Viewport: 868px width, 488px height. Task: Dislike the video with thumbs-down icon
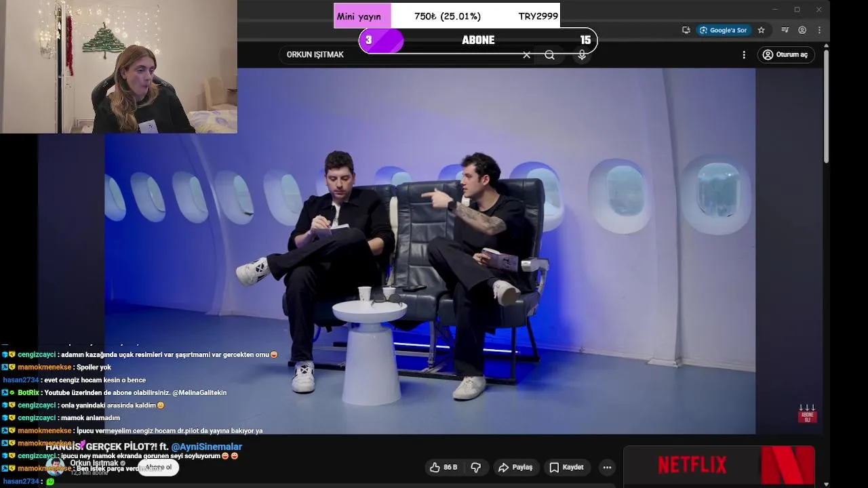point(476,467)
